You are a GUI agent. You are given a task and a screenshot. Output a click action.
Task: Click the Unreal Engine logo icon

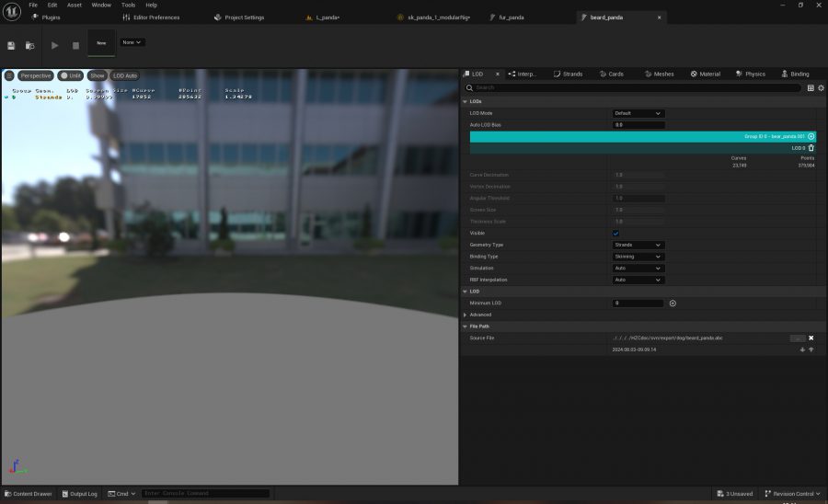pyautogui.click(x=12, y=11)
